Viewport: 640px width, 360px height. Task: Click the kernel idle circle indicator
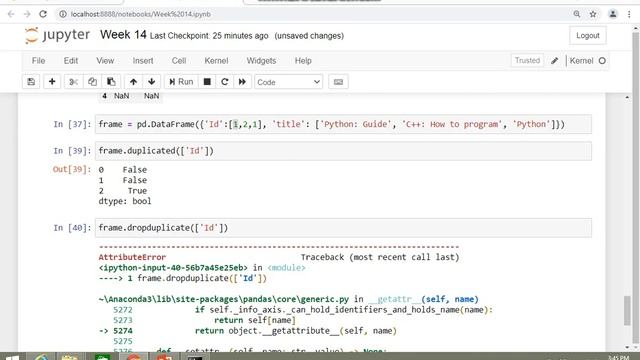click(x=602, y=61)
